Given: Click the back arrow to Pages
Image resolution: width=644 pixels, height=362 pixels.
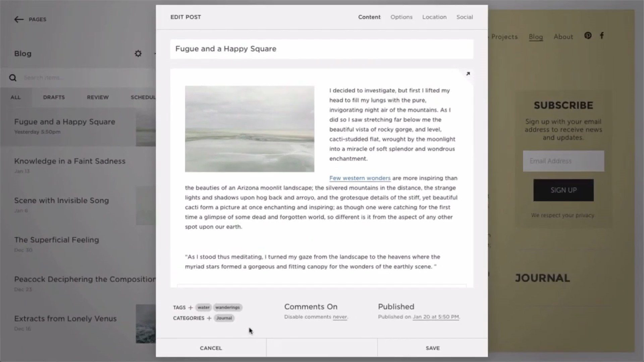Looking at the screenshot, I should 18,19.
